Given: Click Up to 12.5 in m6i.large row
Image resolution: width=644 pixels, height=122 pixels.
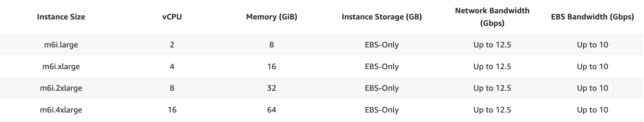Looking at the screenshot, I should [x=492, y=45].
